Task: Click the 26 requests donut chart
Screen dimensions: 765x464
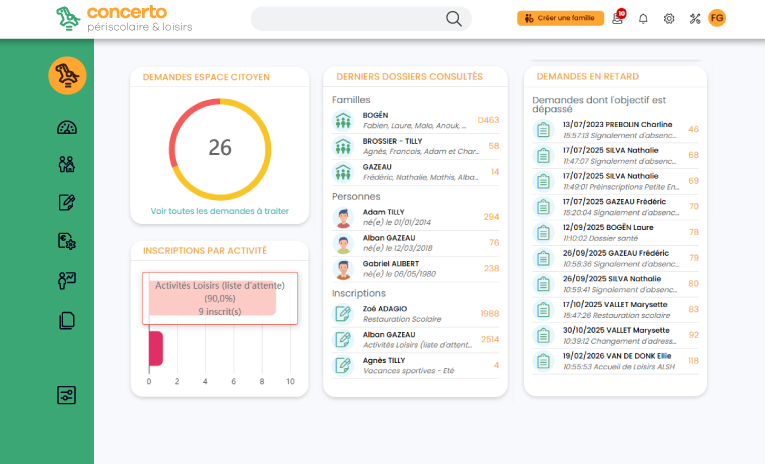Action: click(x=220, y=149)
